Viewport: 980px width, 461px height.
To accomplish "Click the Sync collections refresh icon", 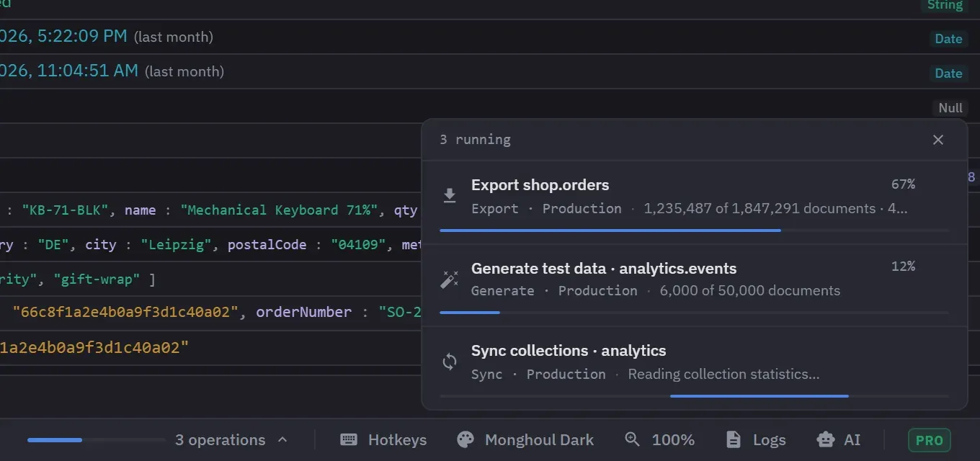I will 450,362.
